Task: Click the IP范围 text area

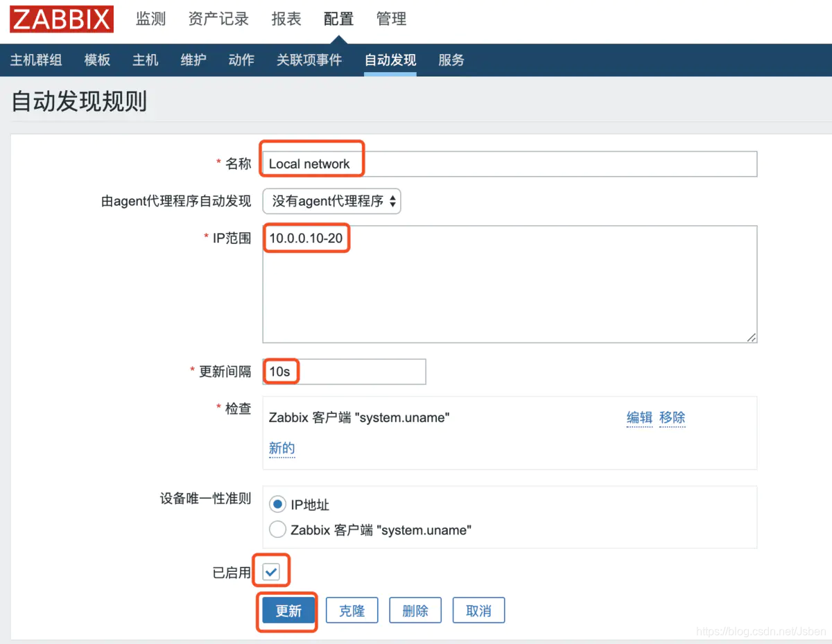Action: [x=510, y=284]
